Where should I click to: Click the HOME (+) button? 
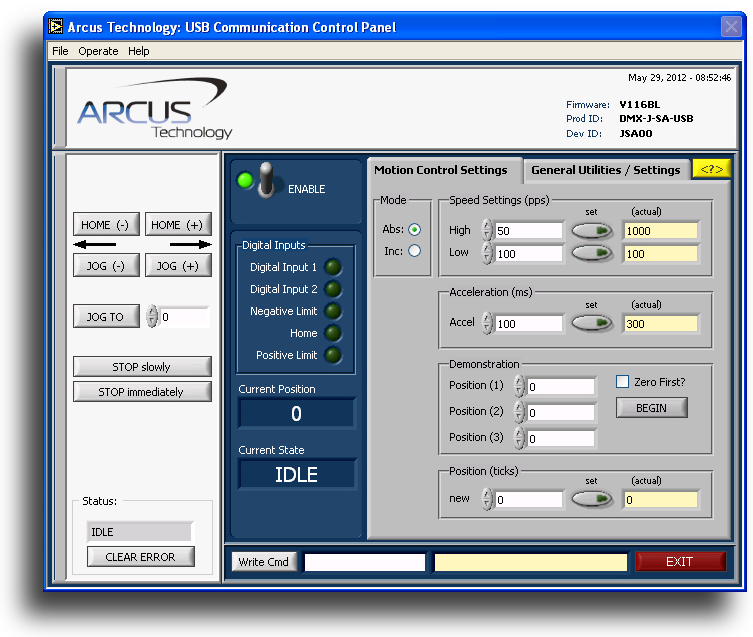[178, 225]
